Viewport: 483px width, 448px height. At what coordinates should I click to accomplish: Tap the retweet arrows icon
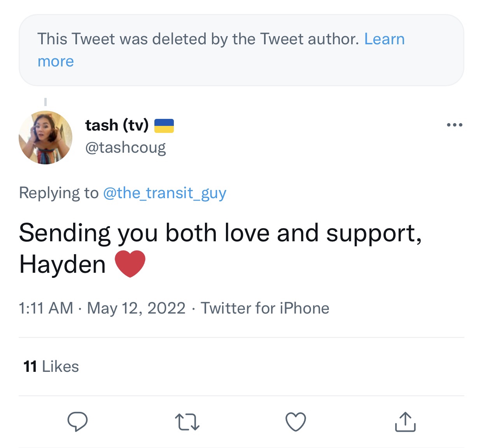click(187, 422)
